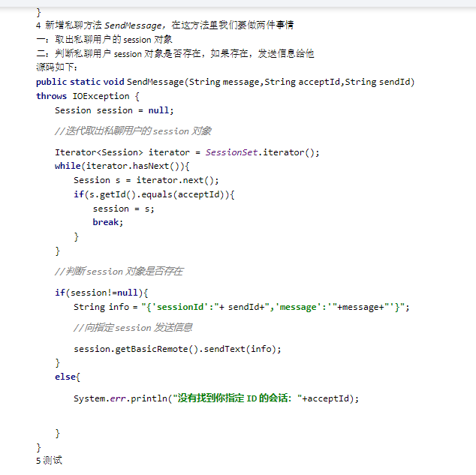
Task: Click the comment 判断session 对象是否存在
Action: (x=119, y=272)
